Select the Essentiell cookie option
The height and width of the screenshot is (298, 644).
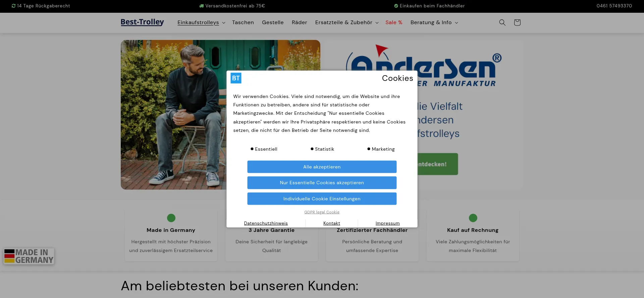click(x=264, y=149)
